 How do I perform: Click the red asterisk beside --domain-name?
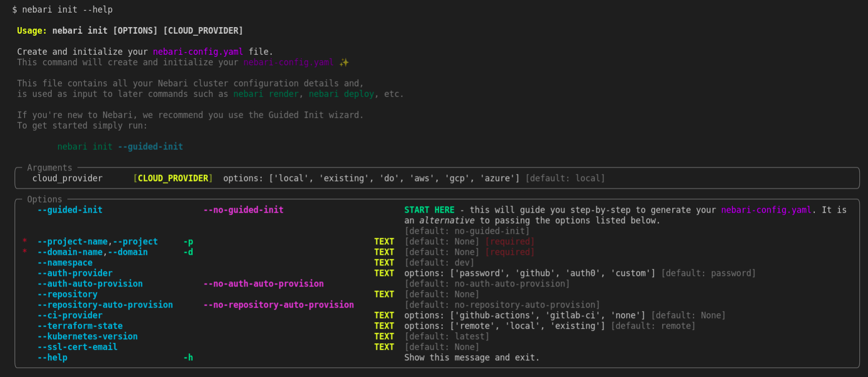pyautogui.click(x=25, y=252)
